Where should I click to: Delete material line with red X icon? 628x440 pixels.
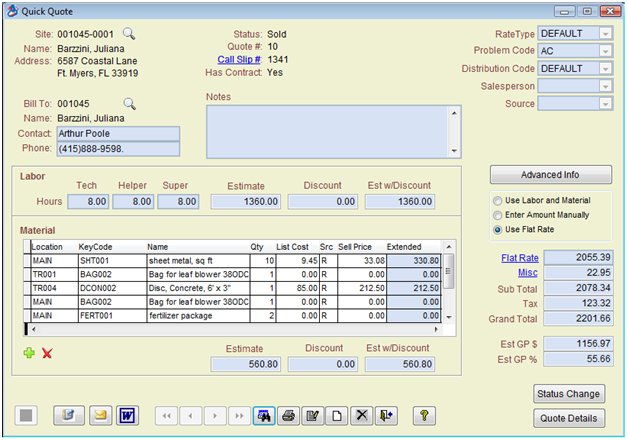[x=46, y=353]
